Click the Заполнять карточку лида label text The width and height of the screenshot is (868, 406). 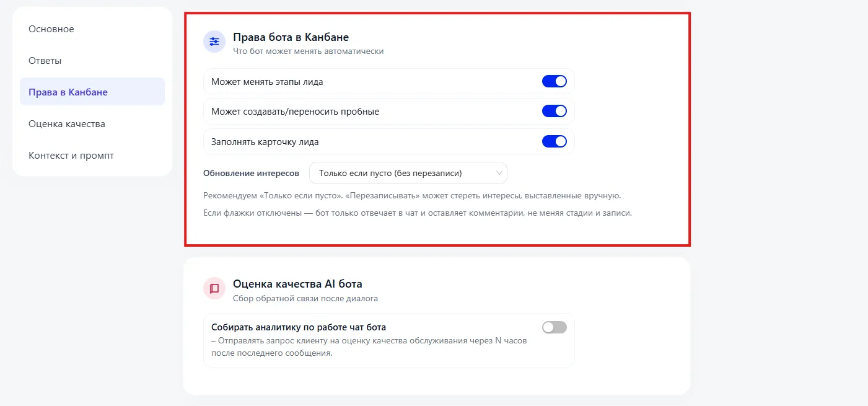(x=265, y=141)
